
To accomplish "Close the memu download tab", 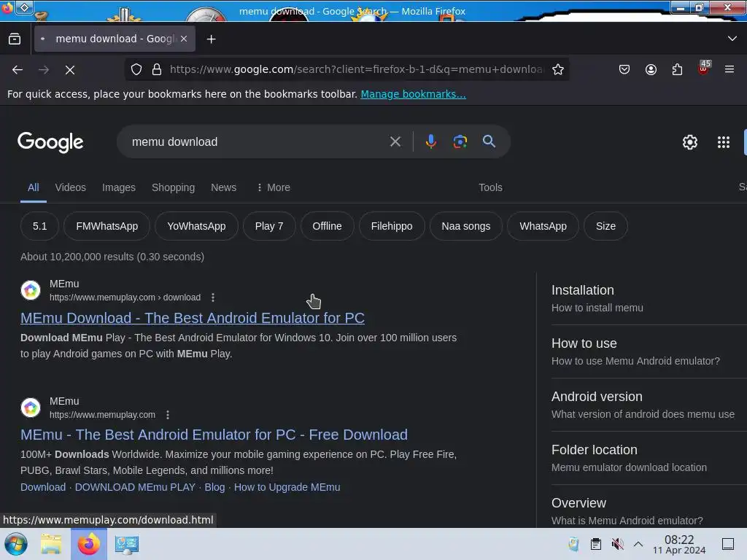I will pos(184,39).
